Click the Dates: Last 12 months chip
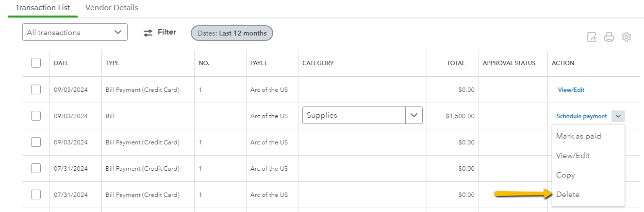The image size is (644, 212). (x=232, y=33)
